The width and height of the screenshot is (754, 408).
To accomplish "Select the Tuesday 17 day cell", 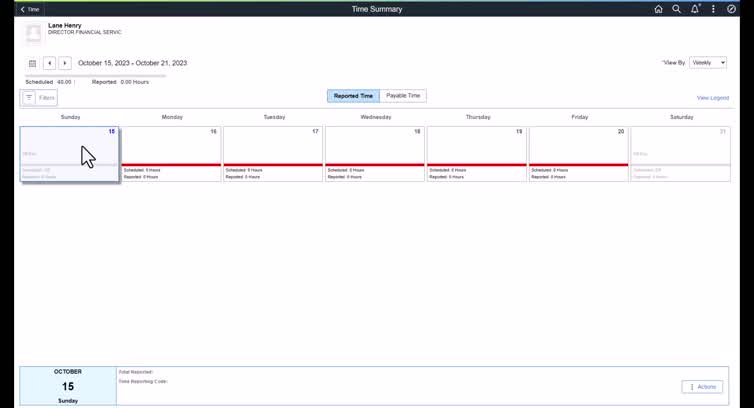I will click(x=273, y=154).
